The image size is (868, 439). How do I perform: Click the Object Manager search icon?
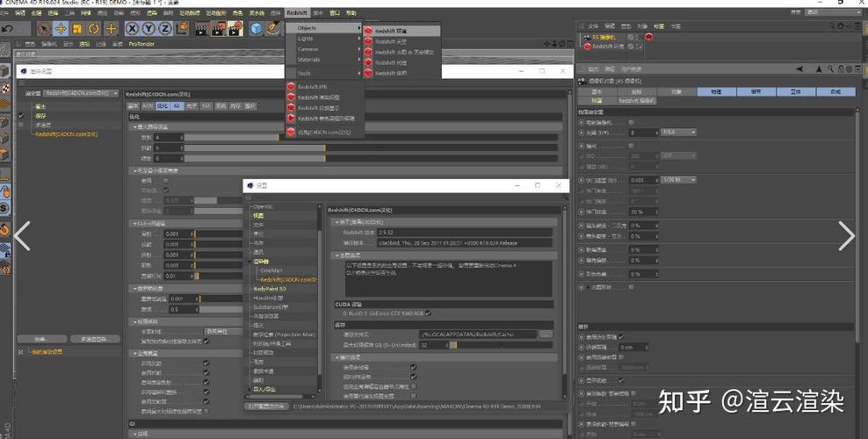click(833, 26)
